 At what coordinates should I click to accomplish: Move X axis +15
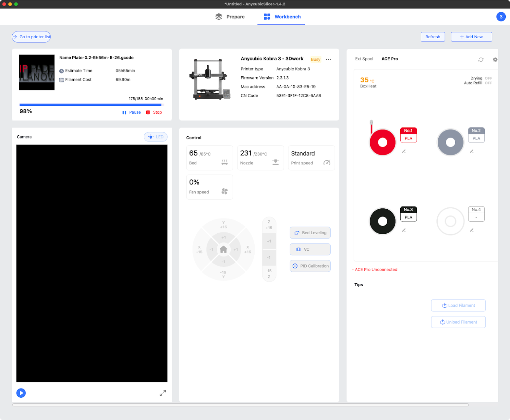(x=248, y=249)
